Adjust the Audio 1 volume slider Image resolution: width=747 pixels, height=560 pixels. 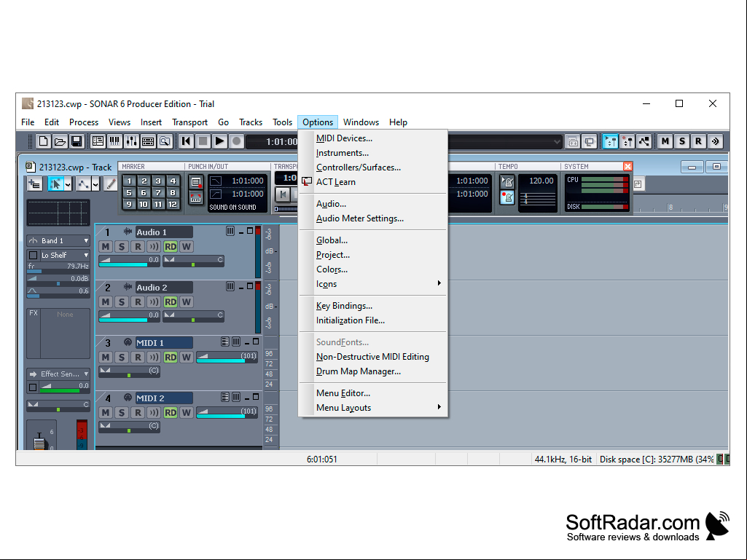click(129, 261)
